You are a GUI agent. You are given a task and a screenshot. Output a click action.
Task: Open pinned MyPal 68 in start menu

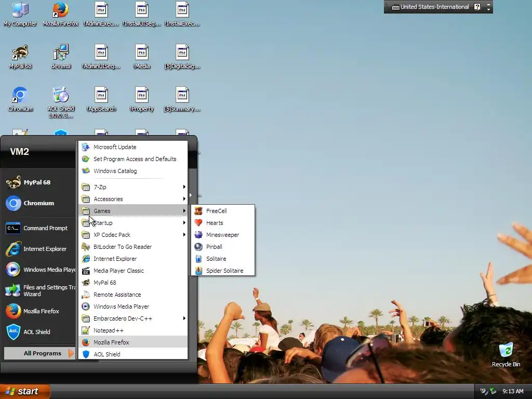[39, 182]
